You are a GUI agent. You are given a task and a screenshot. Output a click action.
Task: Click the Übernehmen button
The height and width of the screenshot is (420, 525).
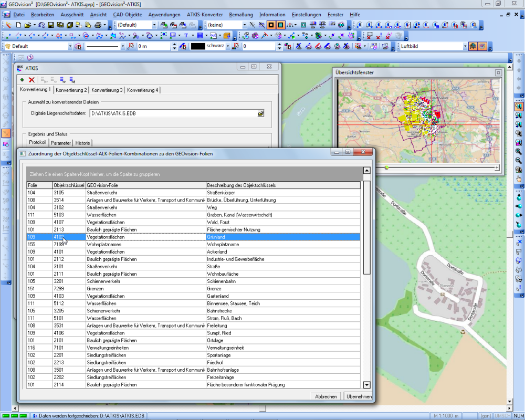[x=359, y=396]
